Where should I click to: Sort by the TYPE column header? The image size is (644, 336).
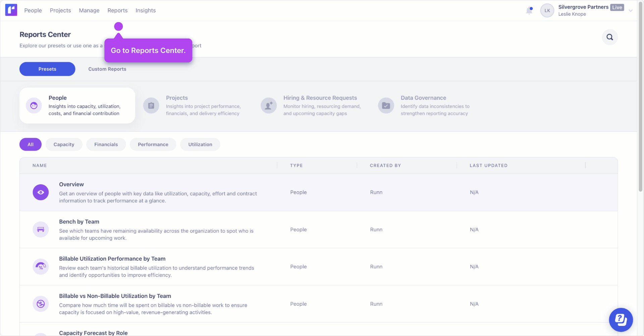297,165
